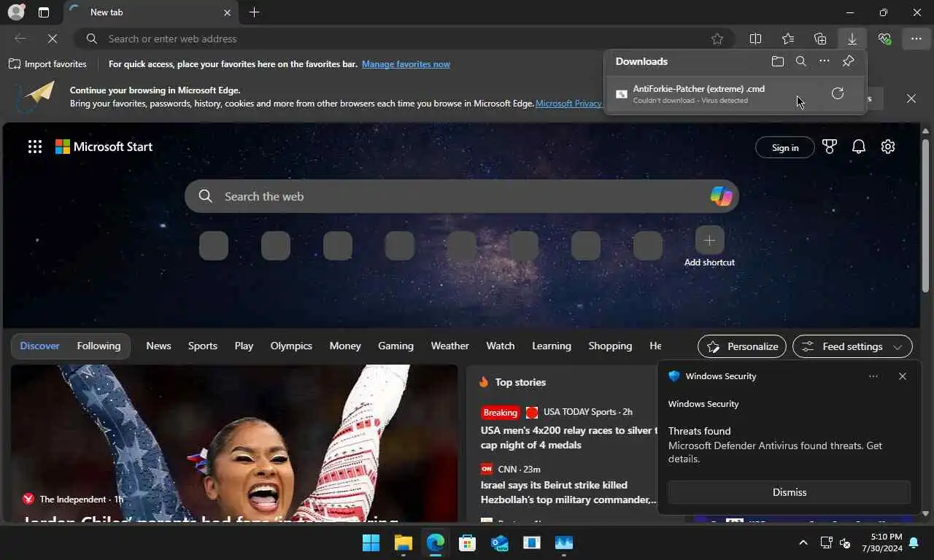Open the Play category

coord(244,346)
